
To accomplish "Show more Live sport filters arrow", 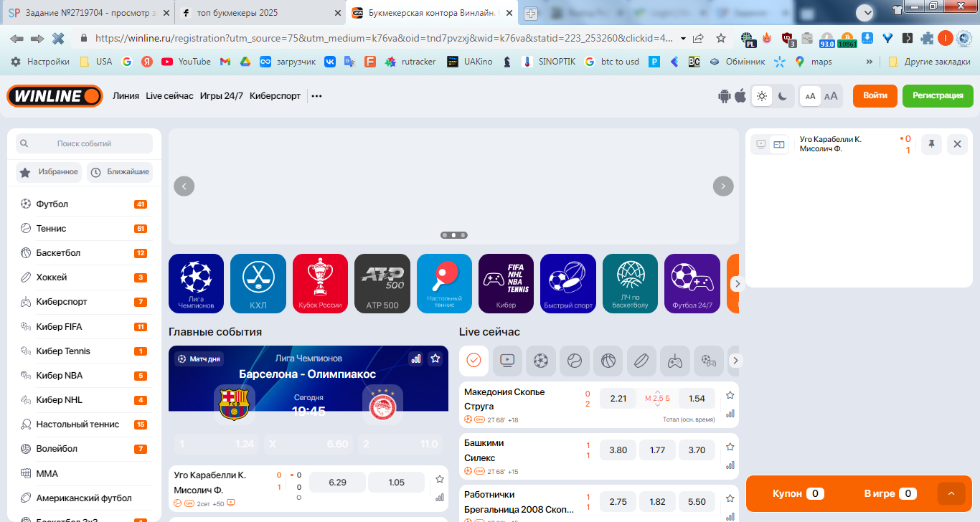I will [735, 361].
